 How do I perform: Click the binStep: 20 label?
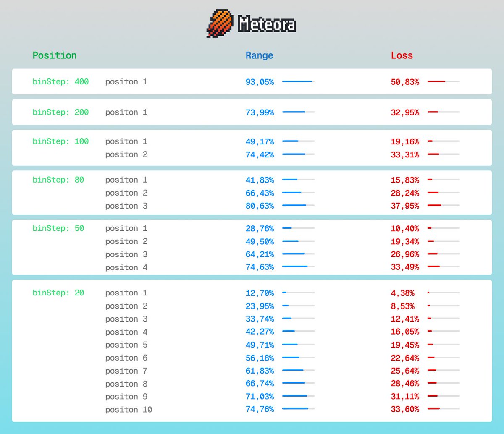[x=58, y=293]
